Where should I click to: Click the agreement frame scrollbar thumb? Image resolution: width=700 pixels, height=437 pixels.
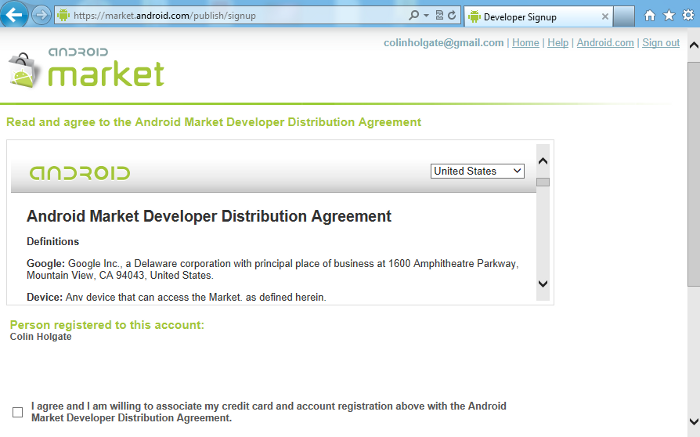point(543,182)
